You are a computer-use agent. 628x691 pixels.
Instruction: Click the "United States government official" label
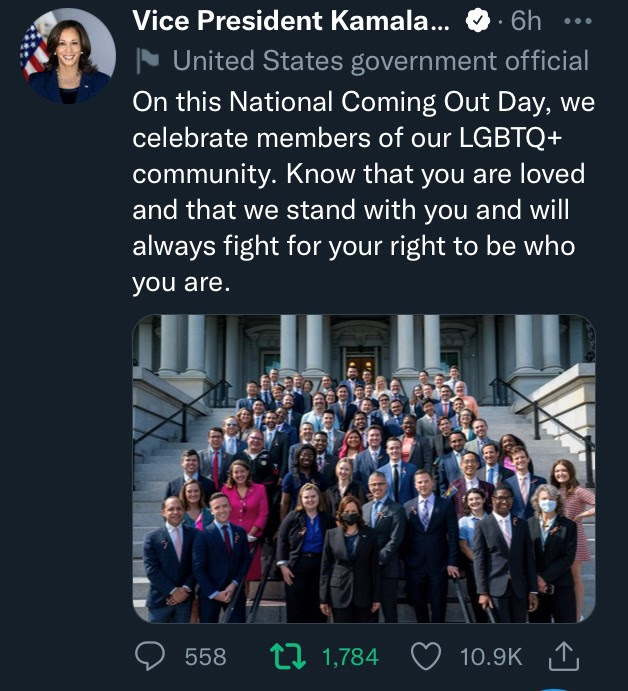click(381, 61)
